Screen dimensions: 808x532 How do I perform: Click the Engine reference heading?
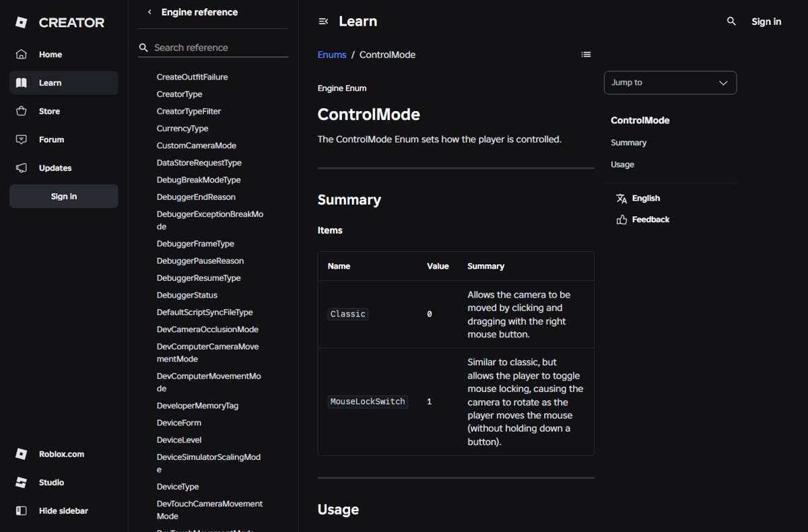pos(199,12)
